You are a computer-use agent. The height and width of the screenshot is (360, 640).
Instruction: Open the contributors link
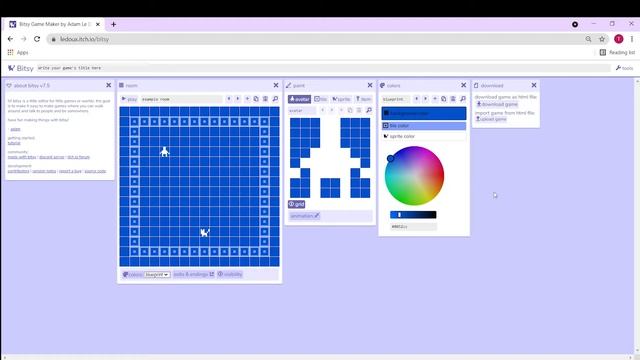[18, 171]
